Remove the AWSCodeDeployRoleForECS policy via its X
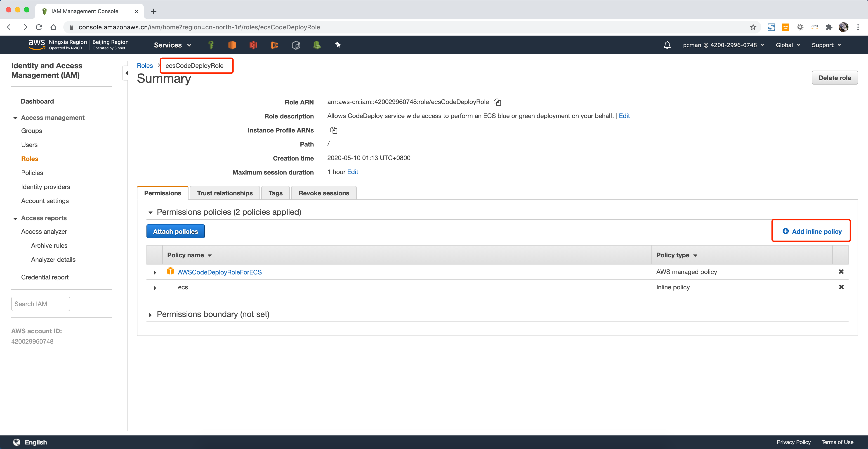The image size is (868, 449). click(841, 272)
